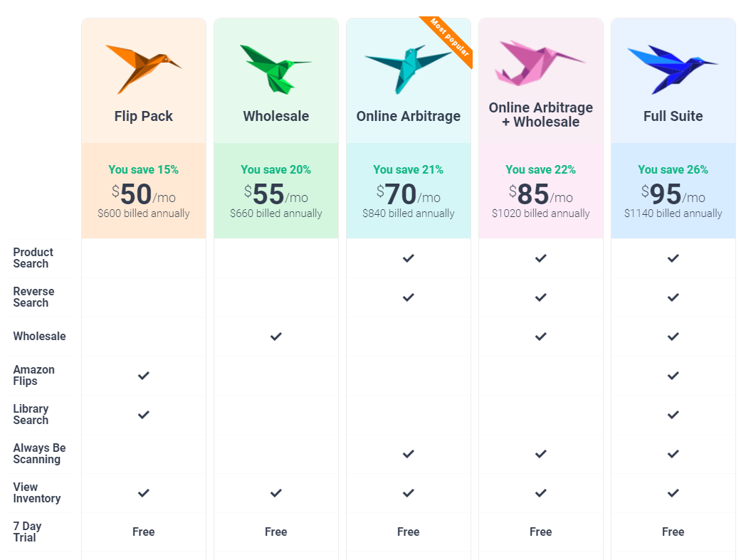Image resolution: width=746 pixels, height=560 pixels.
Task: Click Full Suite's Library Search checkmark
Action: (673, 414)
